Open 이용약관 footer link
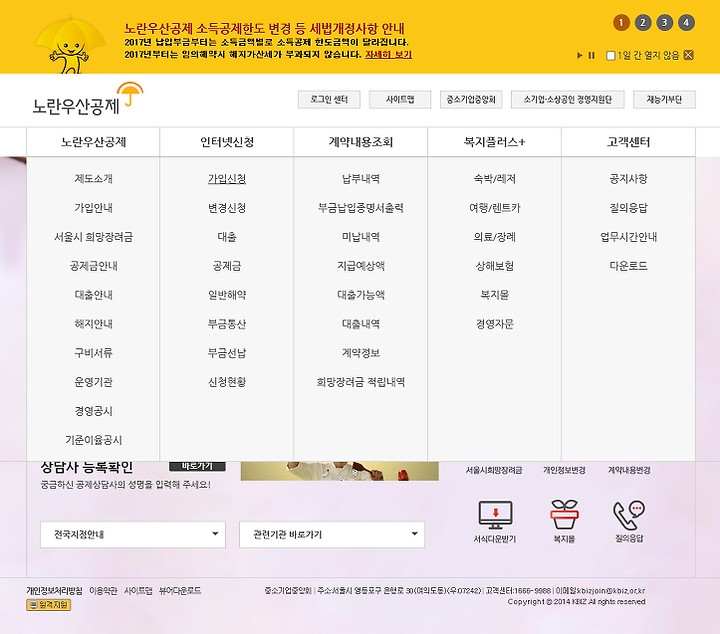The image size is (720, 634). point(103,591)
